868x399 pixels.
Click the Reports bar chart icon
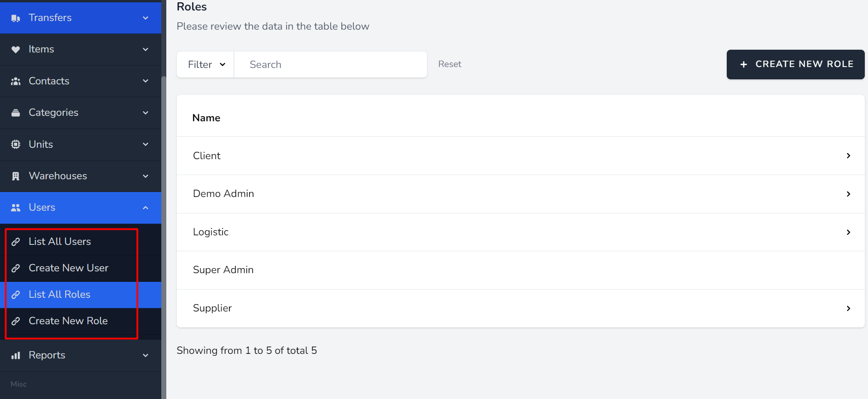[15, 355]
